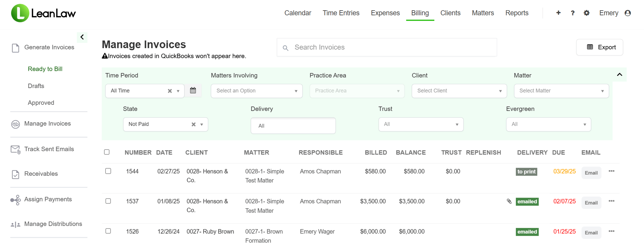Open the Drafts link in sidebar
644x245 pixels.
[x=36, y=86]
